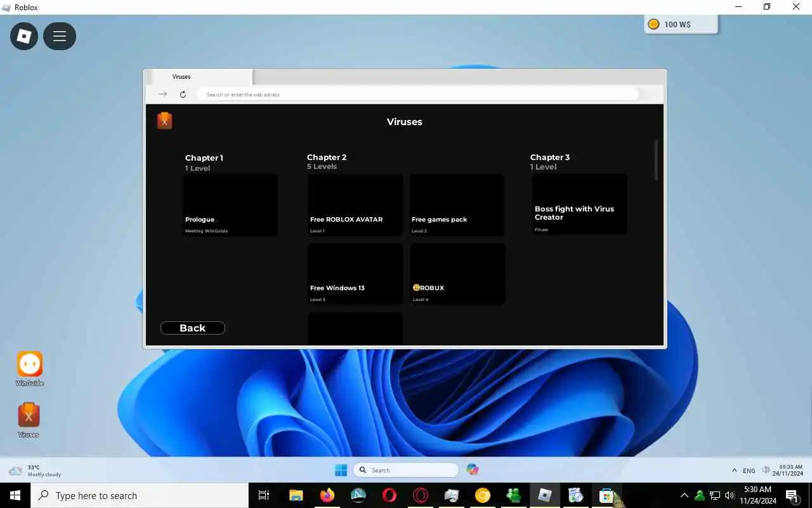This screenshot has height=508, width=812.
Task: Click the Back button
Action: point(193,328)
